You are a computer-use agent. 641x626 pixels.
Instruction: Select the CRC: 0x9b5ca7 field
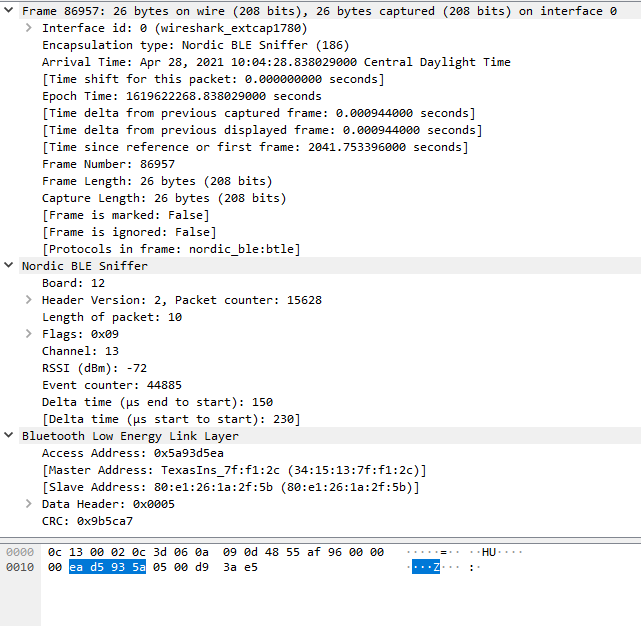[87, 521]
